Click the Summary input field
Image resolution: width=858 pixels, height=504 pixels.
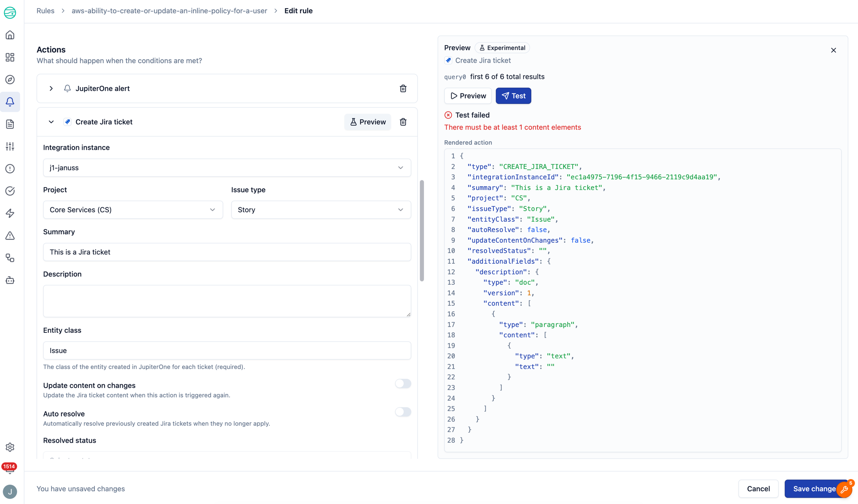(227, 252)
